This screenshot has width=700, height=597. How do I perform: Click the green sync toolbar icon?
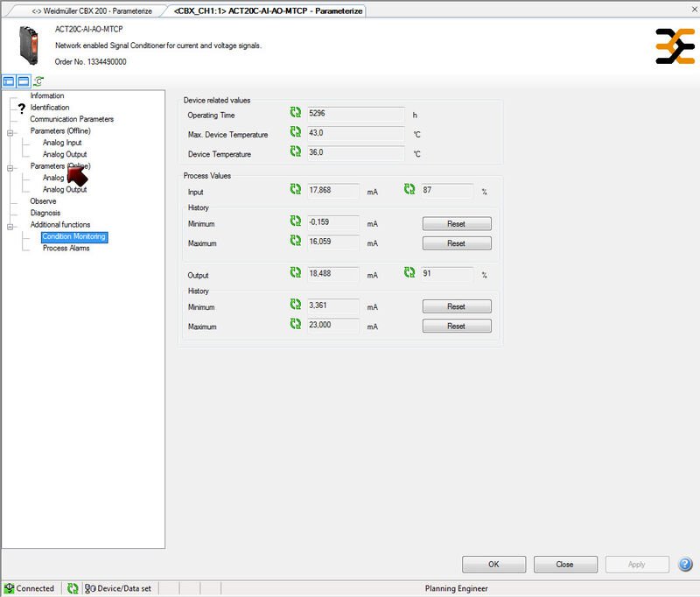[x=38, y=81]
